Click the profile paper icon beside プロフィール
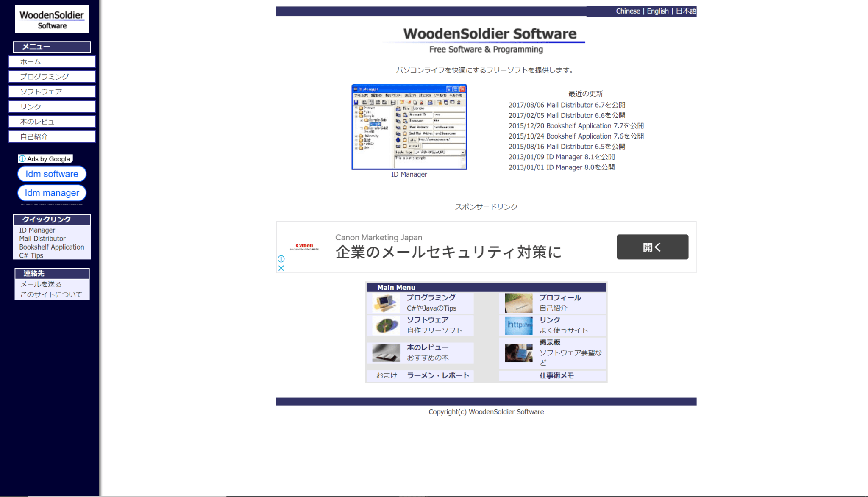This screenshot has width=868, height=497. pos(518,303)
